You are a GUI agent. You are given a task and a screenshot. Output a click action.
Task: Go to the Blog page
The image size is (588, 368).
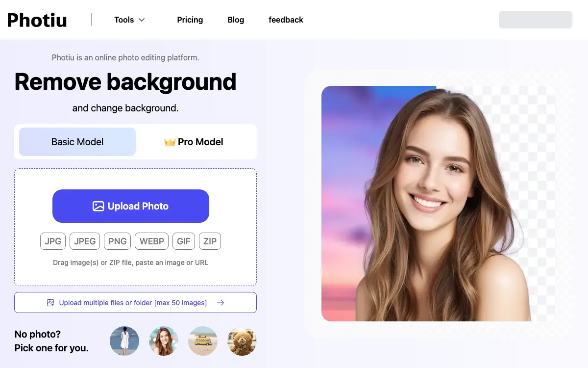(236, 20)
